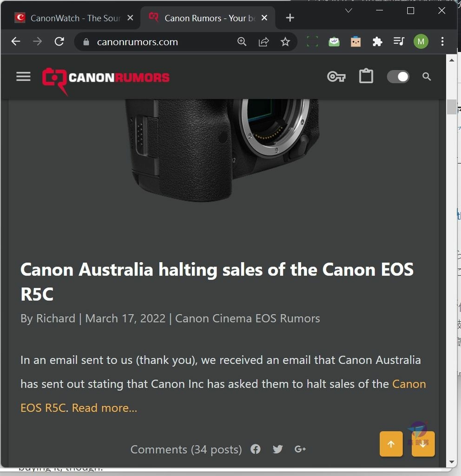Viewport: 461px width, 476px height.
Task: Toggle the dark mode switch
Action: (398, 77)
